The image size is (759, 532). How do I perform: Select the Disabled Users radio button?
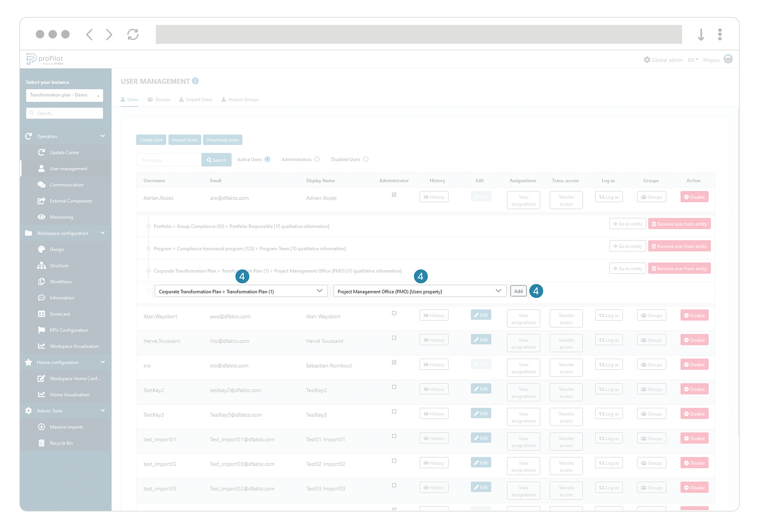pos(366,159)
